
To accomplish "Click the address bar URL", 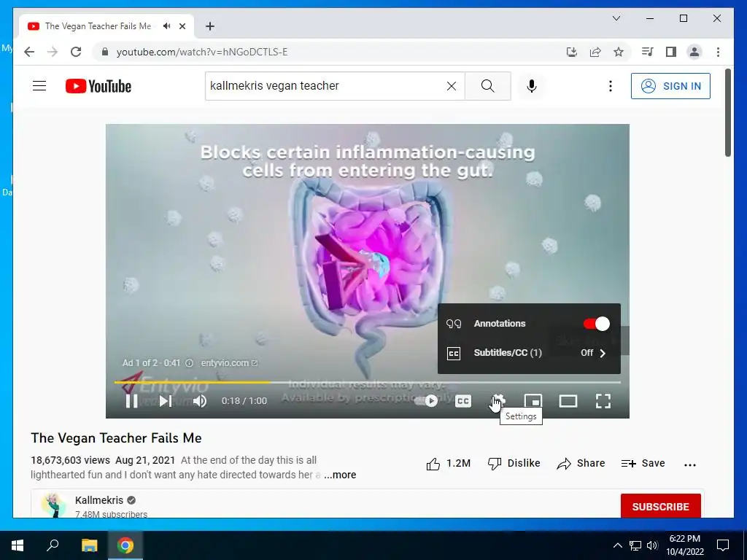I will click(202, 52).
